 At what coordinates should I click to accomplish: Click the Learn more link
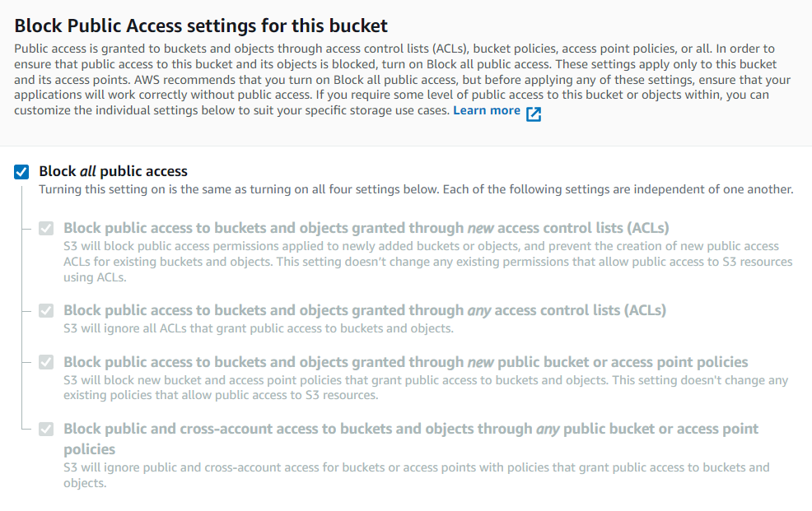486,111
